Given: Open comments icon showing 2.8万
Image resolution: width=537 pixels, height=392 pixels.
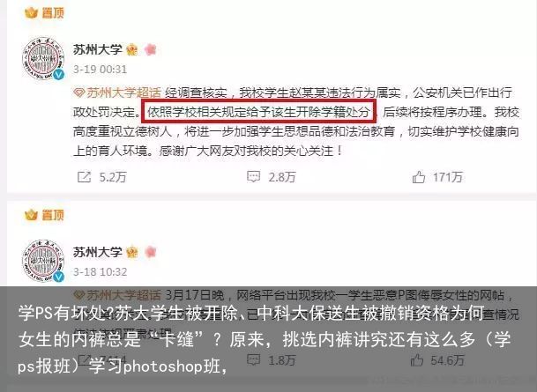Looking at the screenshot, I should point(254,177).
